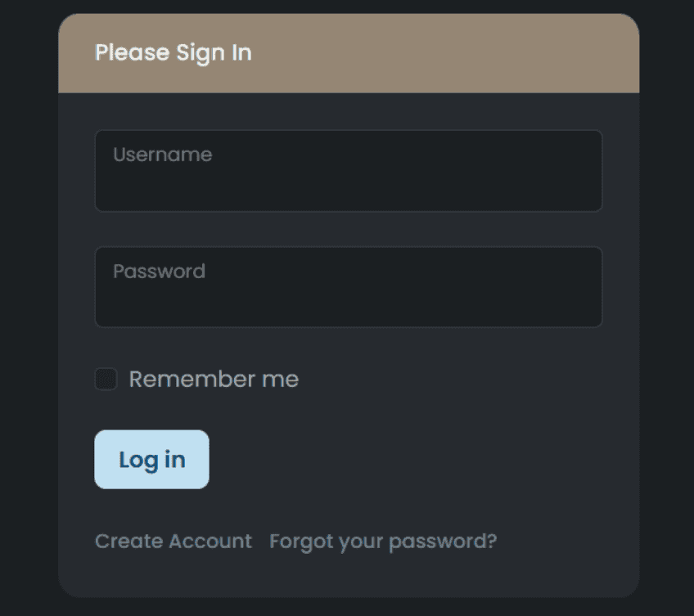Click the light blue Log in button
Screen dimensions: 694x616
tap(152, 460)
